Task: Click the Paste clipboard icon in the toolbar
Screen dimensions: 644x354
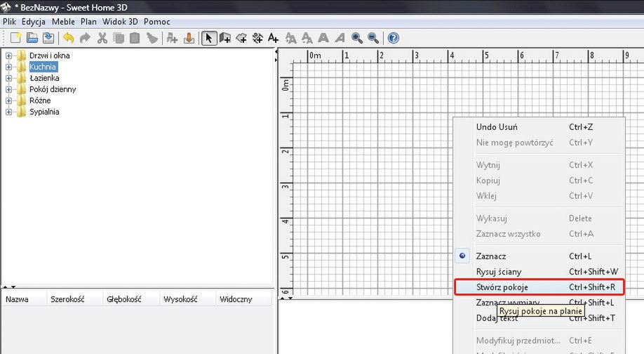Action: point(135,38)
